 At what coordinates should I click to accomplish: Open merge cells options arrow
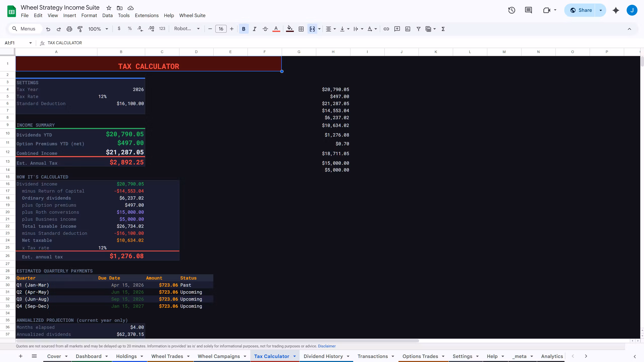(319, 29)
